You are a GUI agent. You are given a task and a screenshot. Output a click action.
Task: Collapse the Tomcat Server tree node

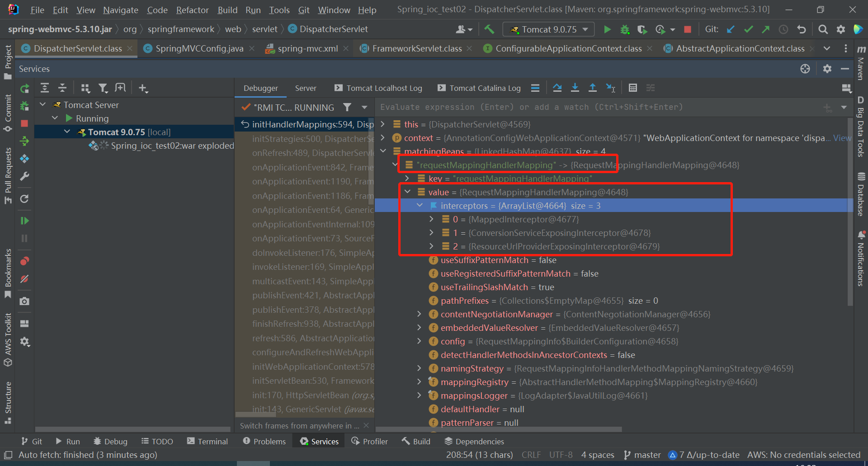point(42,104)
